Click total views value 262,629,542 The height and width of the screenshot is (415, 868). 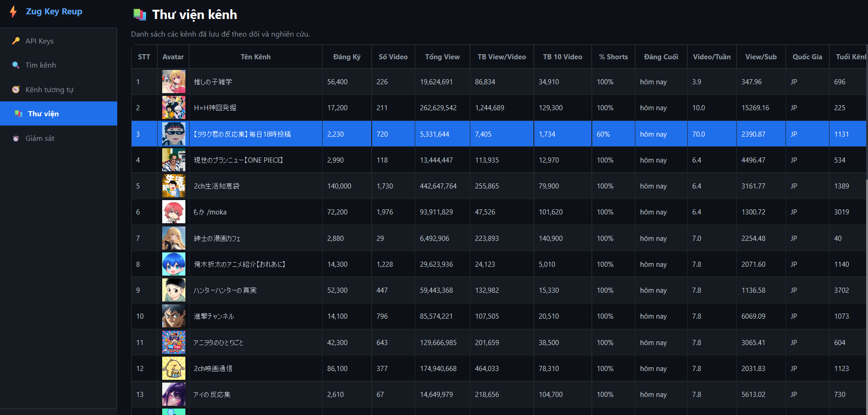tap(438, 108)
